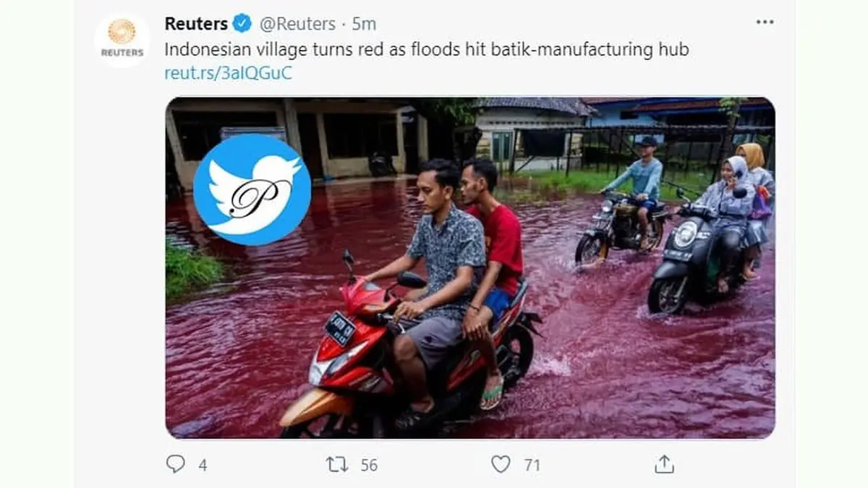Click the like count 71

click(532, 465)
